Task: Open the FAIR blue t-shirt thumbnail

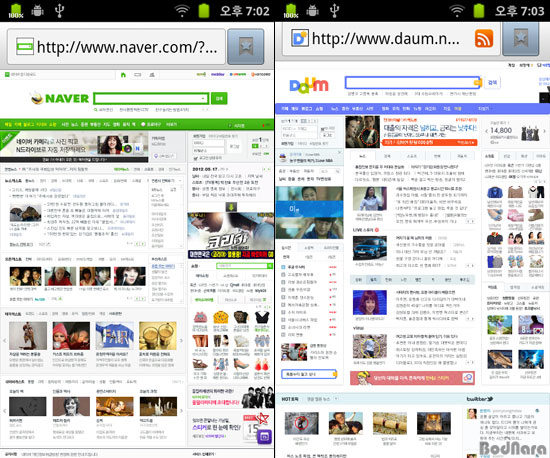Action: point(114,336)
